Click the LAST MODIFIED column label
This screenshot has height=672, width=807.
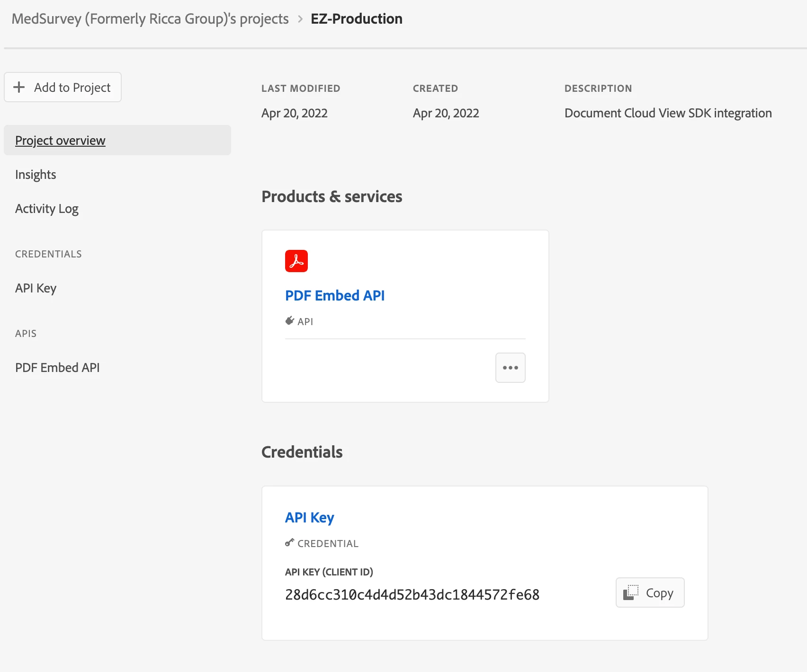pyautogui.click(x=301, y=88)
